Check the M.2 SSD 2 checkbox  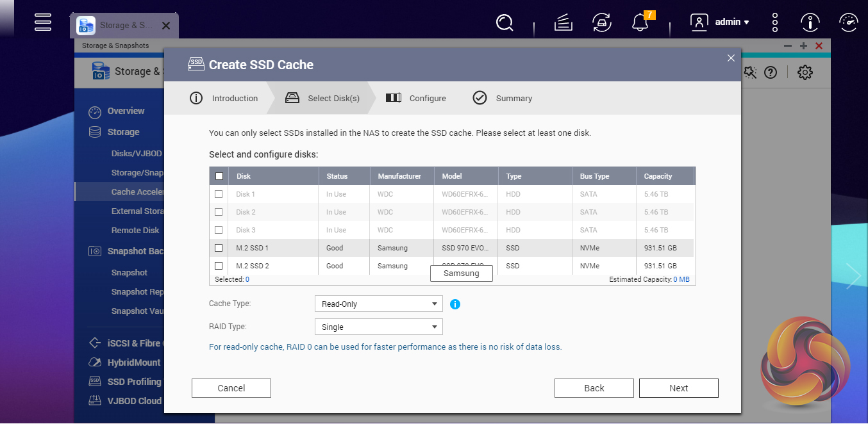click(x=219, y=266)
